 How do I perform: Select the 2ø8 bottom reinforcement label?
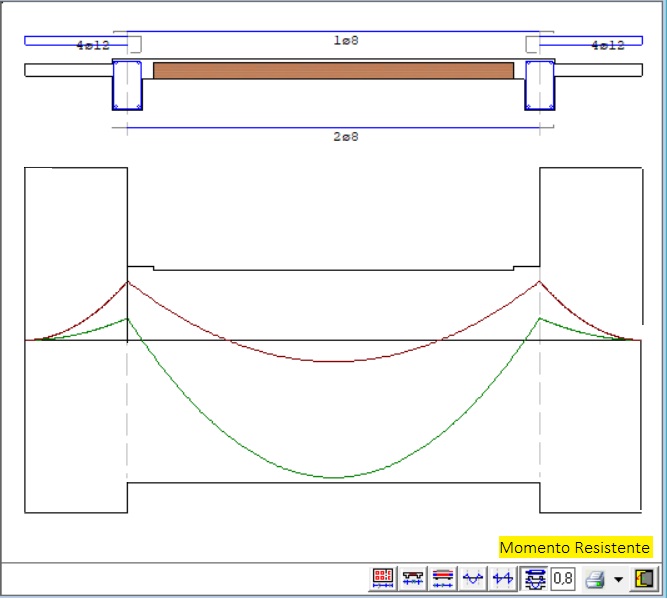click(x=346, y=137)
